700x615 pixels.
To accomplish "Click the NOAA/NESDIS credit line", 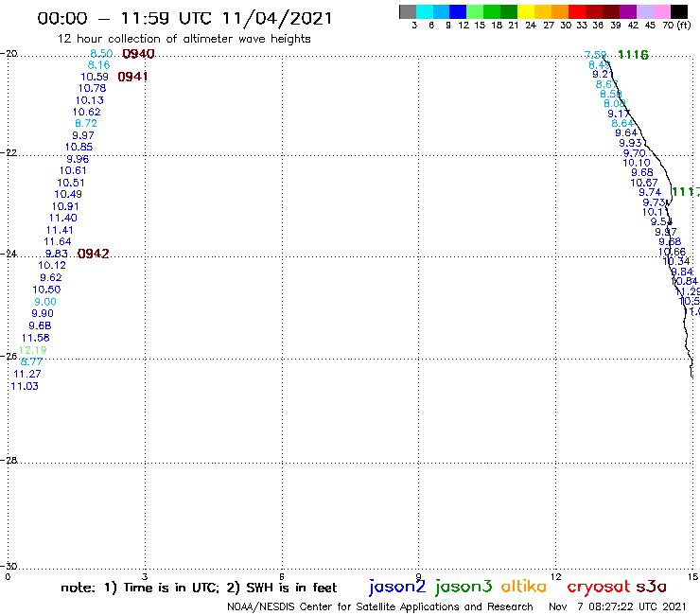I will [380, 606].
